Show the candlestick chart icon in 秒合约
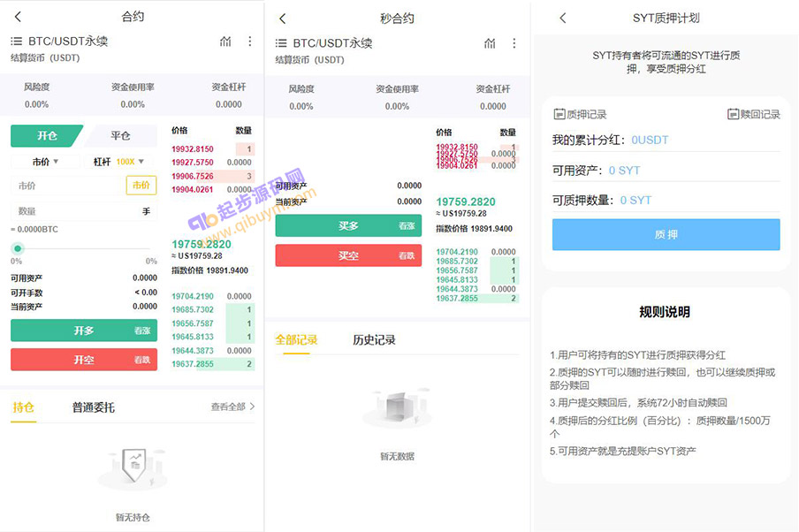 [491, 43]
